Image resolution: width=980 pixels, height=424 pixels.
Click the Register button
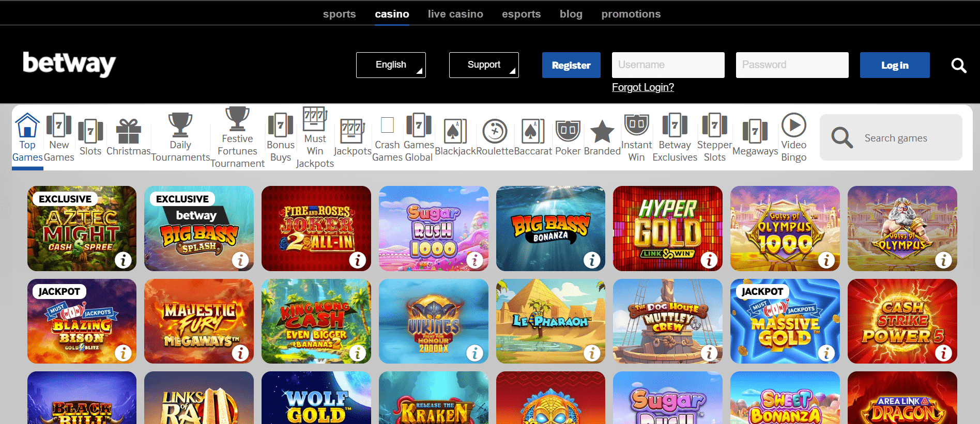(x=571, y=65)
